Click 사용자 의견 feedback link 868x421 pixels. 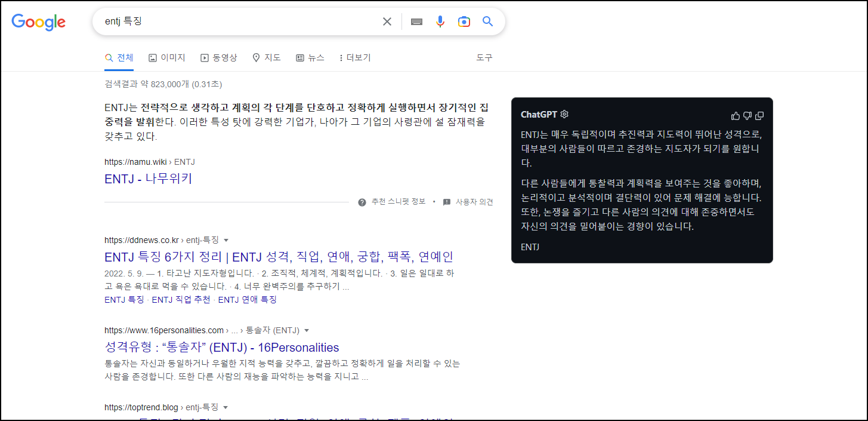tap(474, 202)
